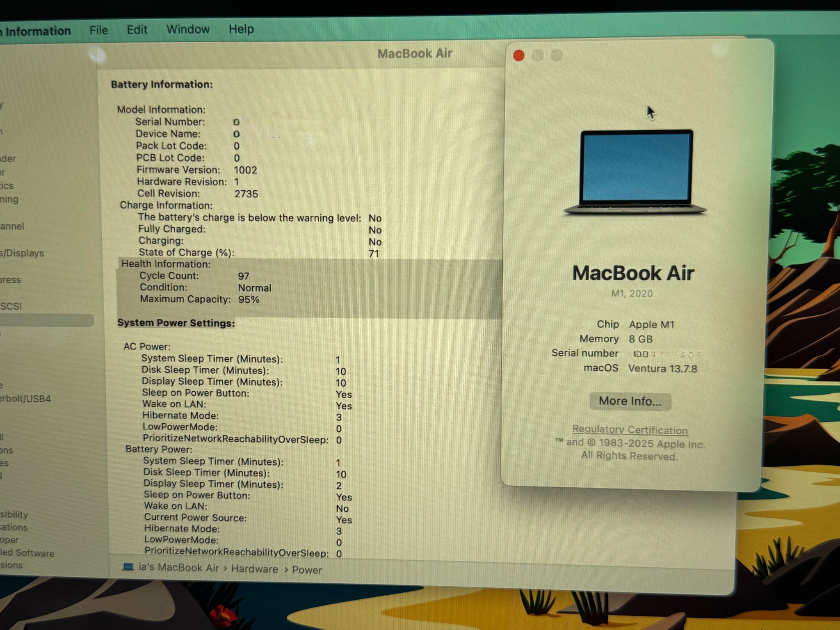Click the "Current Power Source:" label
This screenshot has height=630, width=840.
(196, 518)
